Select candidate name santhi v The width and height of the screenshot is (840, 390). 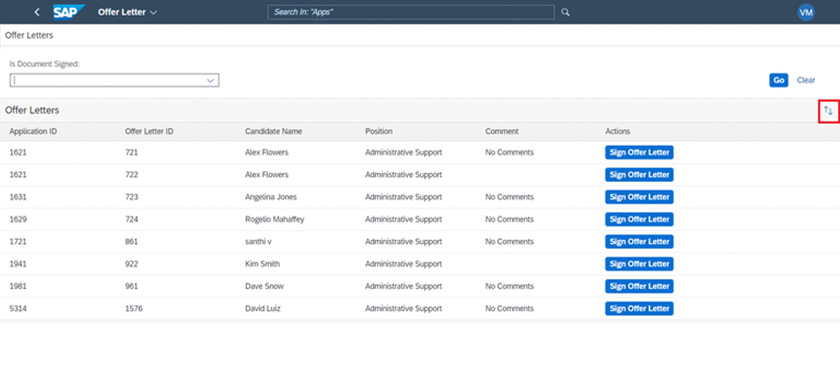(258, 242)
